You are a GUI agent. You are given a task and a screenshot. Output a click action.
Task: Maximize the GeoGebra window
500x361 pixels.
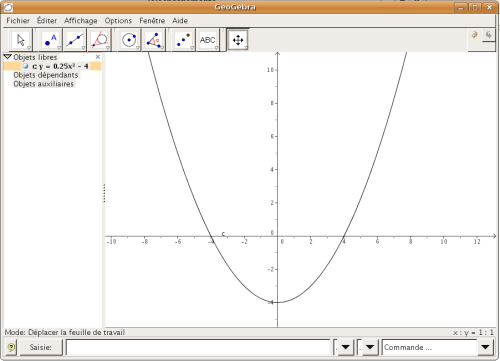475,7
